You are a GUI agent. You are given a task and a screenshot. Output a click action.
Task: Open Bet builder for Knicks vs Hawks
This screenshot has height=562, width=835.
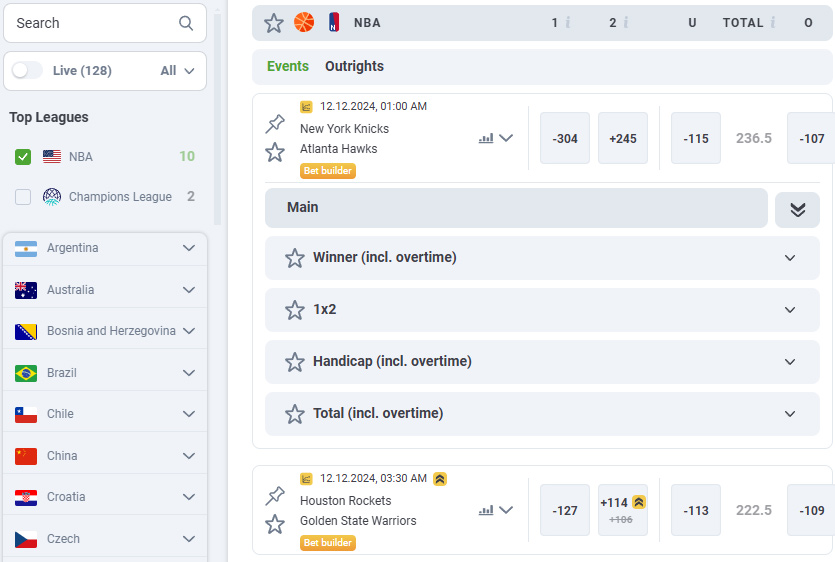point(328,171)
